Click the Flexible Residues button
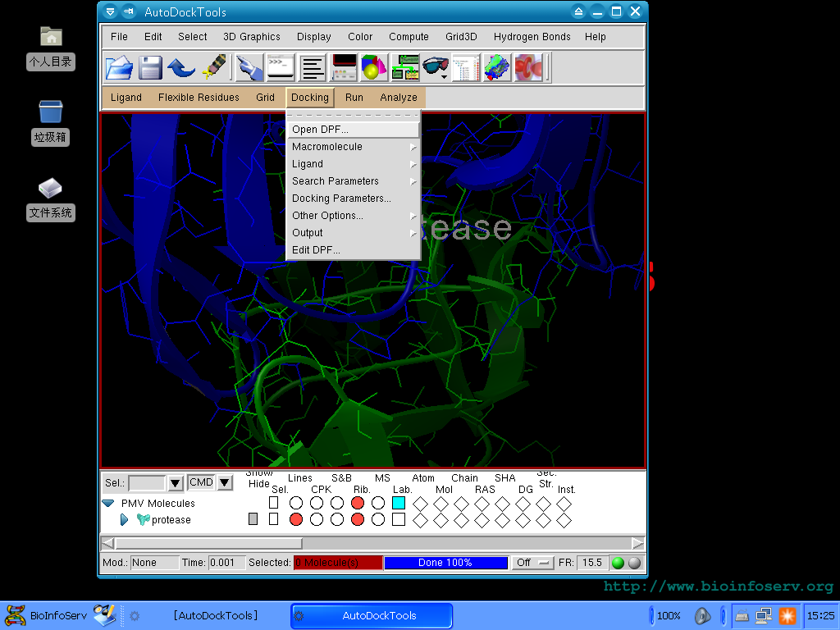Image resolution: width=840 pixels, height=630 pixels. (x=199, y=98)
